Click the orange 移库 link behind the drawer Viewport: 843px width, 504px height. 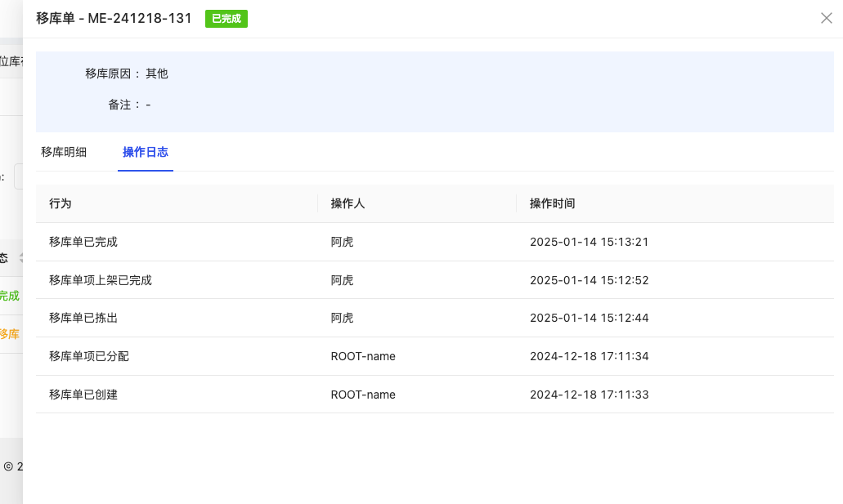click(x=9, y=334)
